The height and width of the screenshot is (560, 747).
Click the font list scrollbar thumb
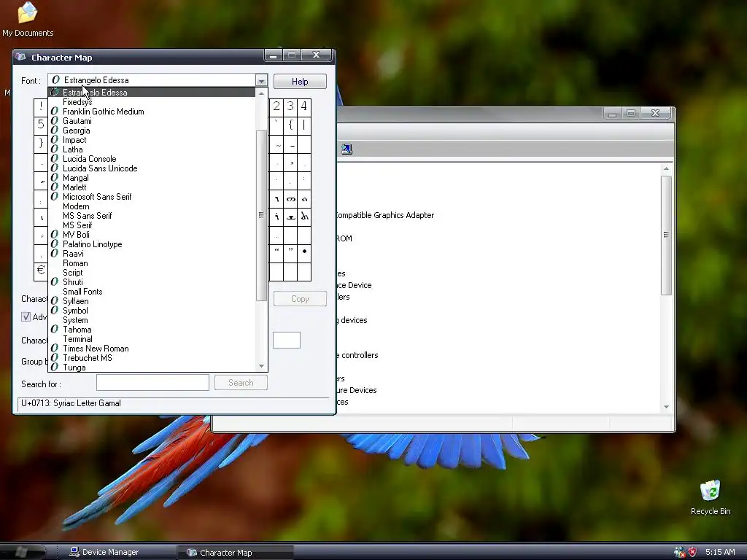point(261,215)
